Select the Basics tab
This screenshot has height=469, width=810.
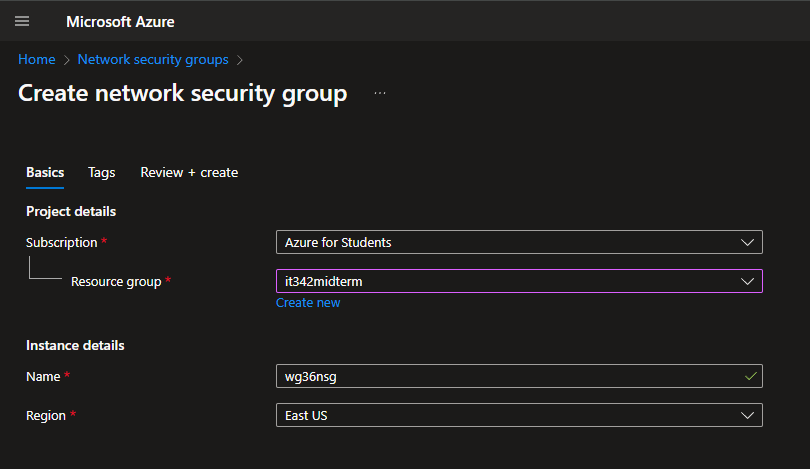pyautogui.click(x=45, y=172)
